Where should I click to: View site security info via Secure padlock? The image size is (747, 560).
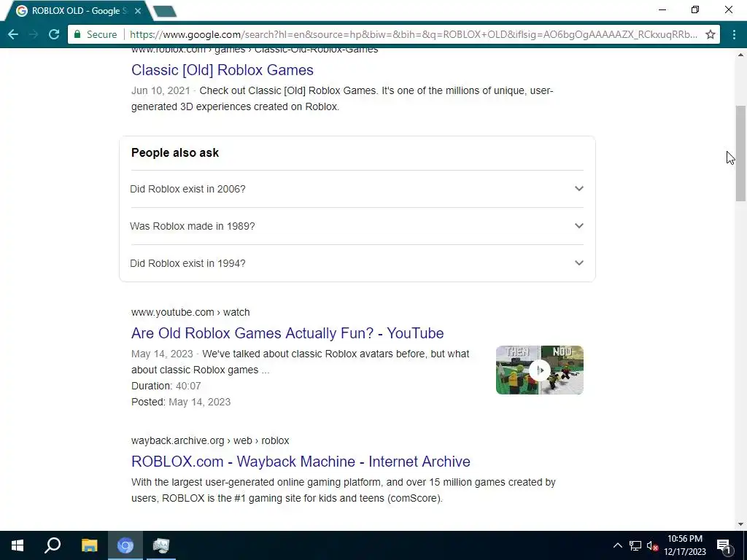click(x=96, y=34)
